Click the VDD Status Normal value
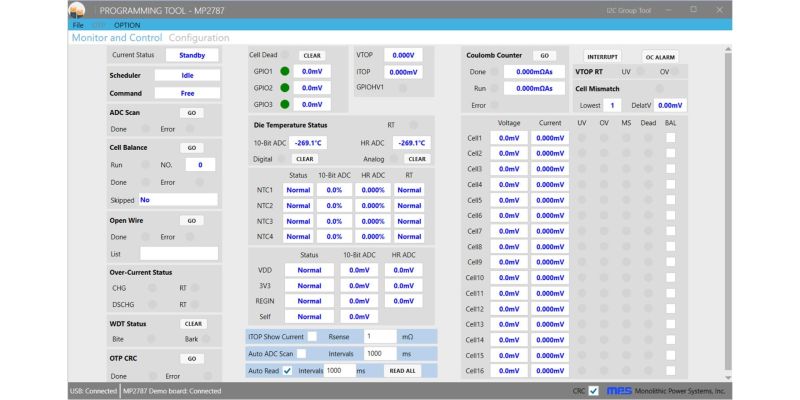Image resolution: width=800 pixels, height=400 pixels. [x=309, y=270]
